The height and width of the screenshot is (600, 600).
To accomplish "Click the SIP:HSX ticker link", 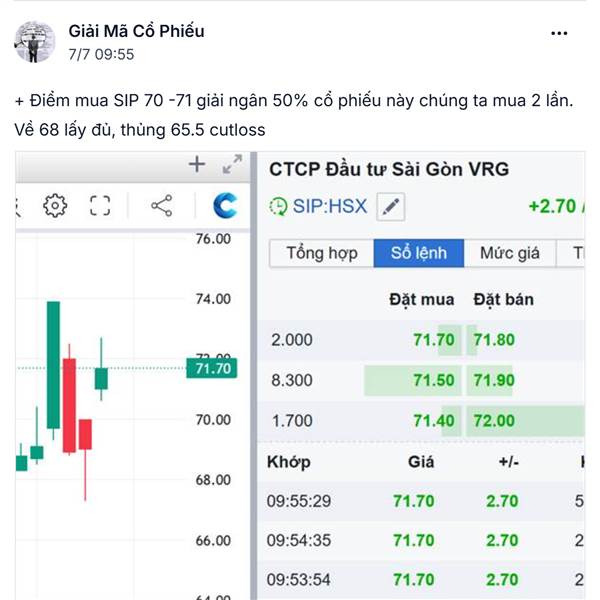I will coord(329,207).
